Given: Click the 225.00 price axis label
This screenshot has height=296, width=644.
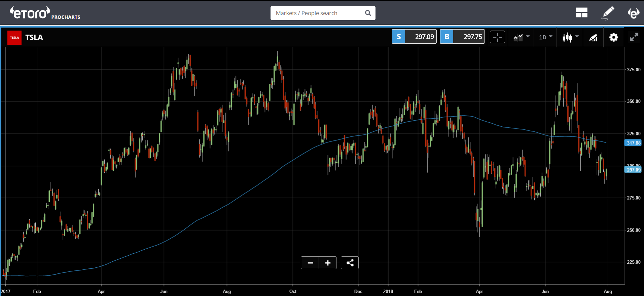Looking at the screenshot, I should tap(634, 262).
